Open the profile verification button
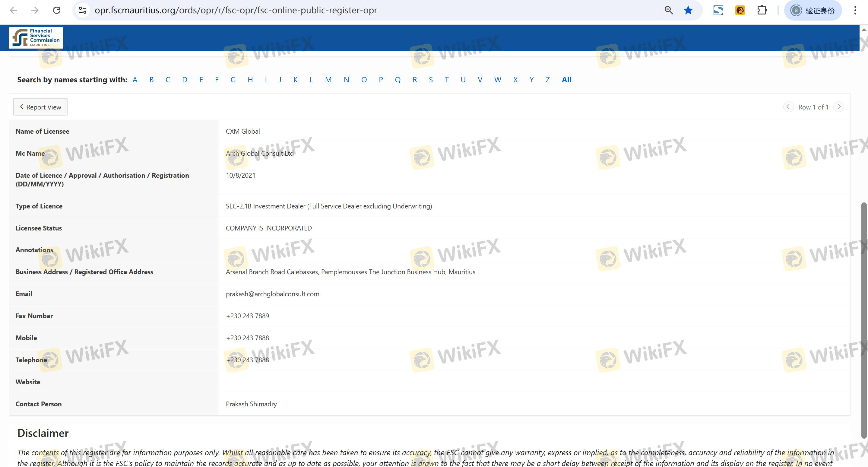Screen dimensions: 868x467 813,10
